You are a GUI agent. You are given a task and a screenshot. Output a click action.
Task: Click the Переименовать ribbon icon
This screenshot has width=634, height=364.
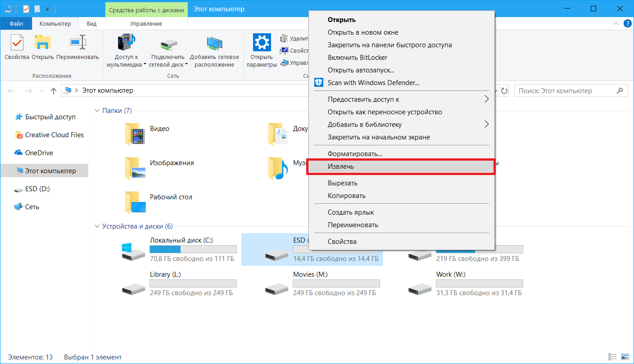click(77, 42)
